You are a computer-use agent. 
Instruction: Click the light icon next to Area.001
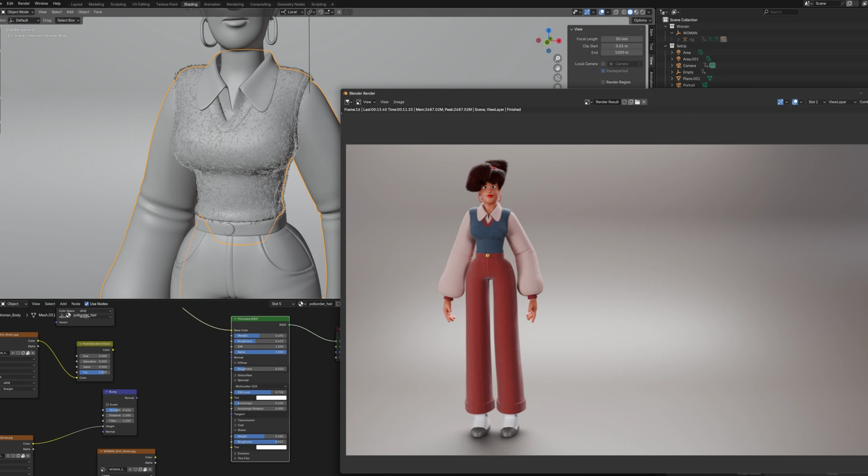pos(679,59)
